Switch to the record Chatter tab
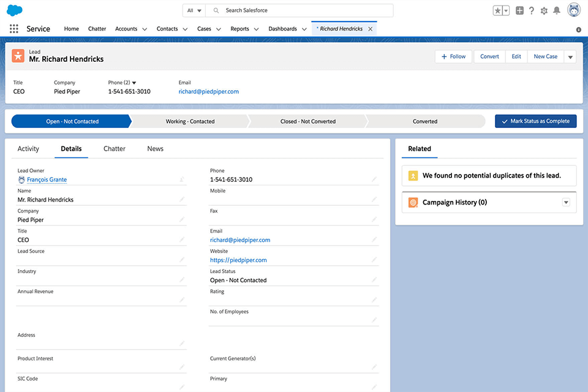This screenshot has height=392, width=588. coord(115,149)
